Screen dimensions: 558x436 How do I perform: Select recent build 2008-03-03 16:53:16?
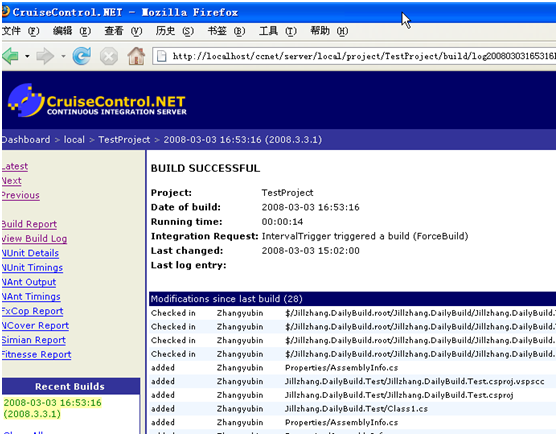tap(53, 408)
